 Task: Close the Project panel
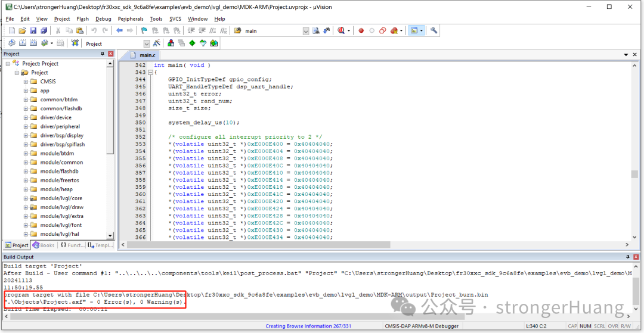[x=110, y=54]
